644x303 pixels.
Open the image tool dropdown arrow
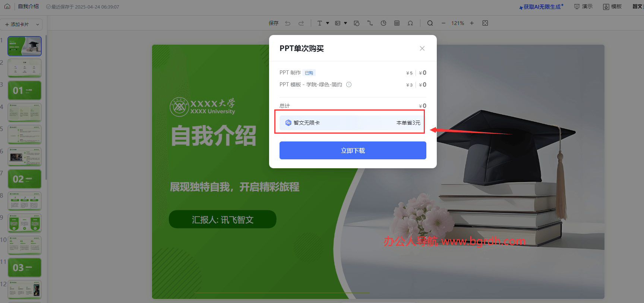point(345,23)
